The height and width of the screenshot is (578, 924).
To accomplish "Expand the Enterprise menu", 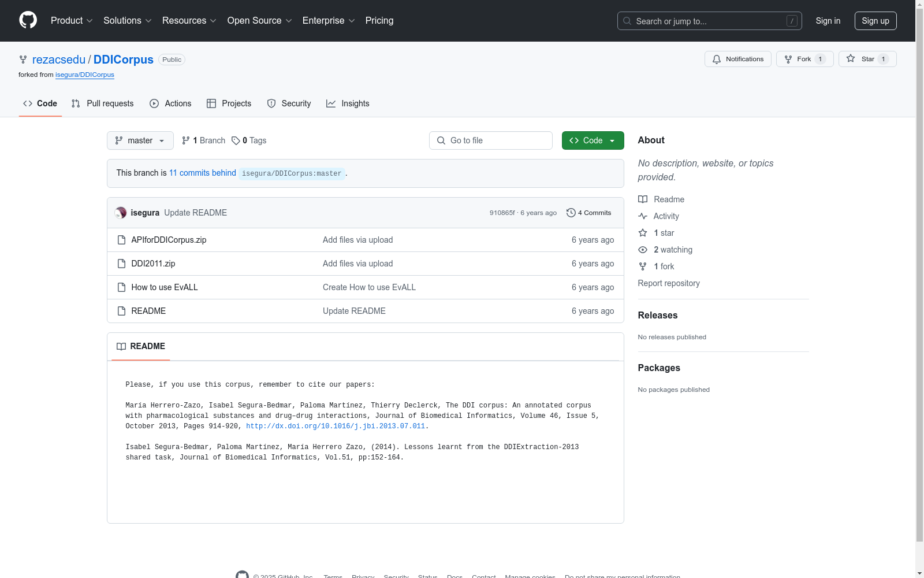I will point(329,20).
